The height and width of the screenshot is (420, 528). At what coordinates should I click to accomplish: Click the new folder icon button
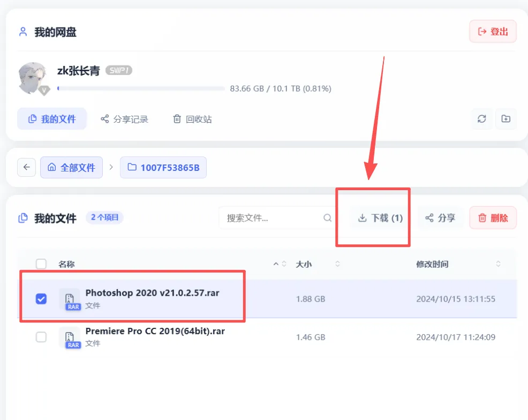click(x=506, y=118)
